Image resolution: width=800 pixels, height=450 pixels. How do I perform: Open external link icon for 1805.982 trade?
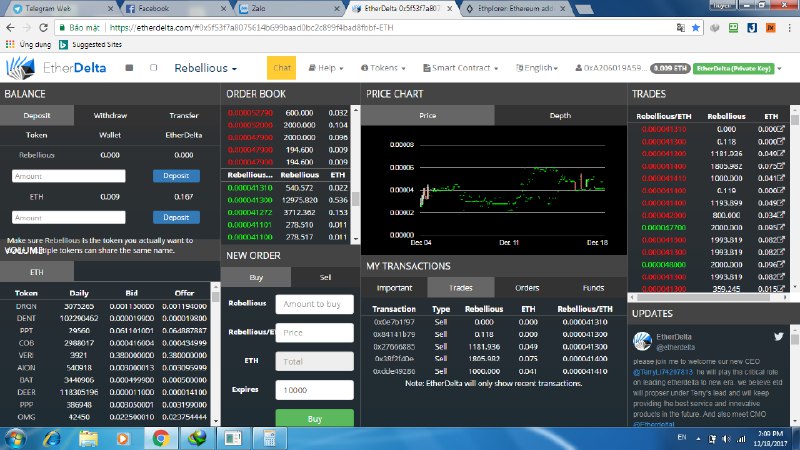click(x=780, y=165)
